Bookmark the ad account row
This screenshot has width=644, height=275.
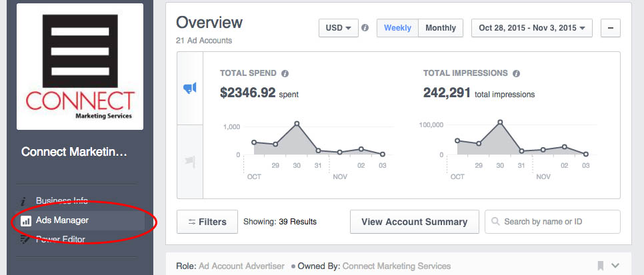click(x=601, y=266)
